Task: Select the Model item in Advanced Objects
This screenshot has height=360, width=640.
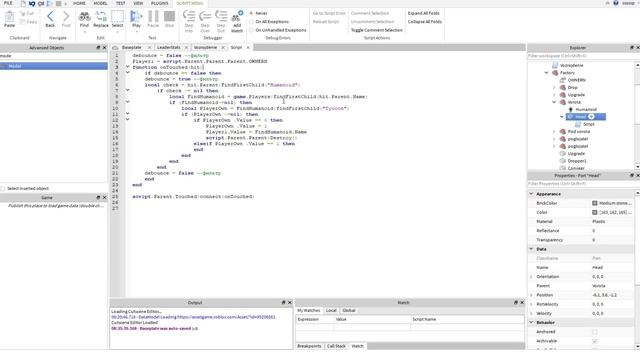Action: tap(53, 66)
